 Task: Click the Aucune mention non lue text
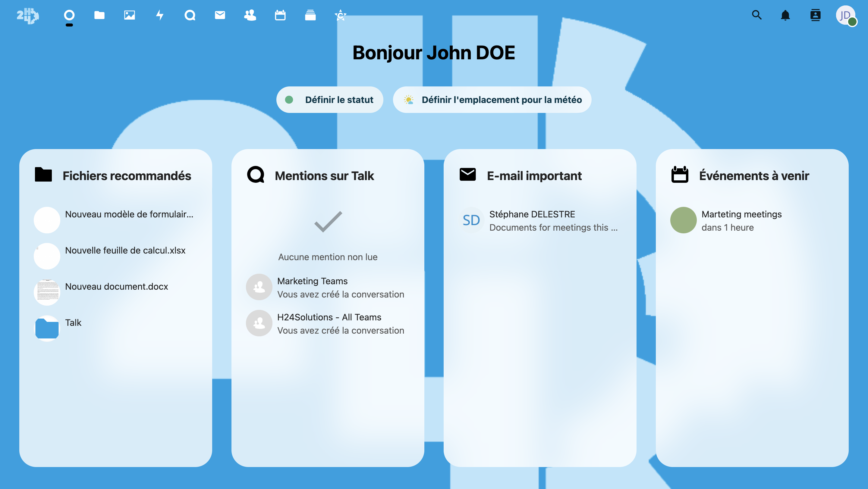pos(328,257)
